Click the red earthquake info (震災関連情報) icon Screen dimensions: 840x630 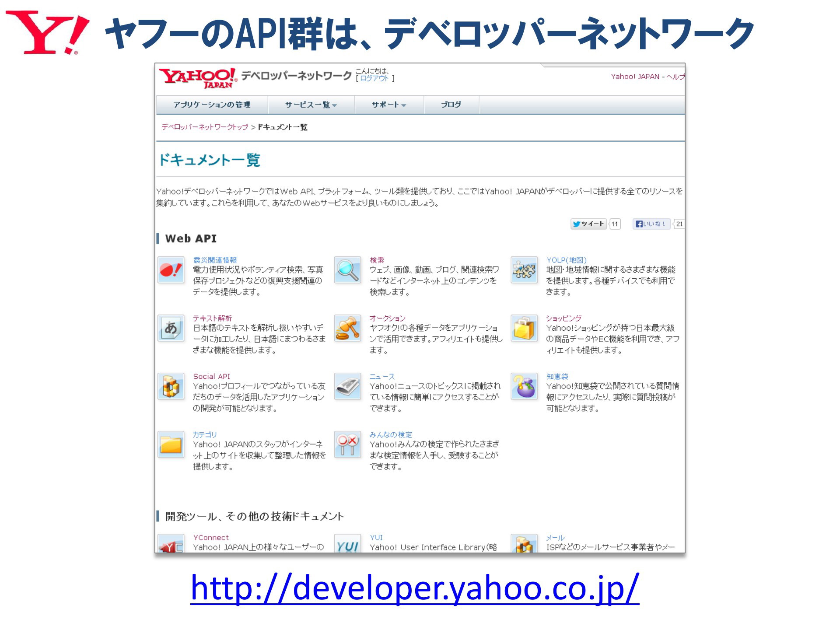171,270
